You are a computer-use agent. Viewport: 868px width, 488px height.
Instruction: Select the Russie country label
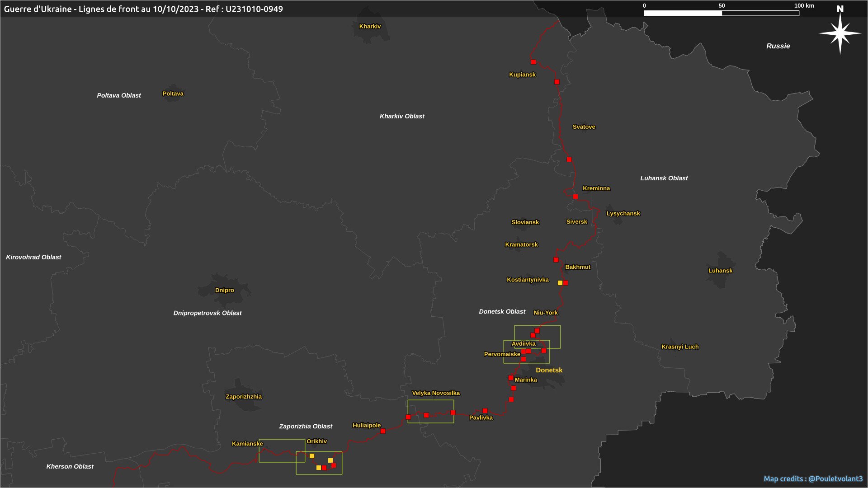coord(778,46)
